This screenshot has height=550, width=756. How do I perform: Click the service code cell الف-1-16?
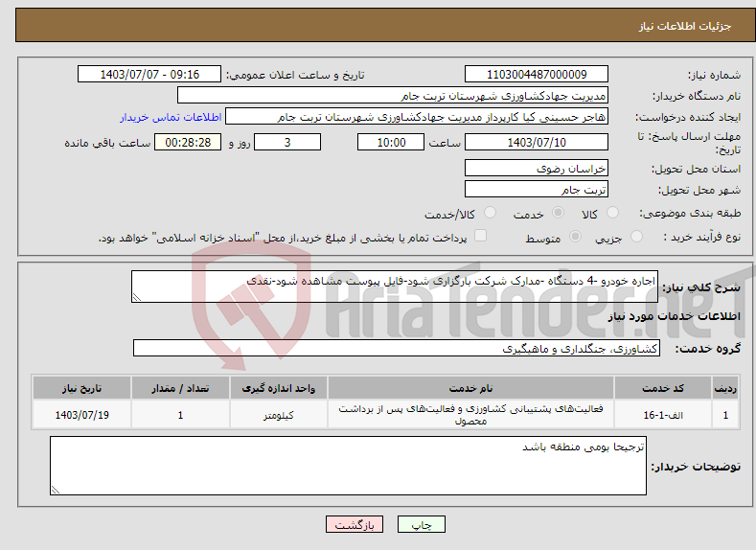(663, 415)
